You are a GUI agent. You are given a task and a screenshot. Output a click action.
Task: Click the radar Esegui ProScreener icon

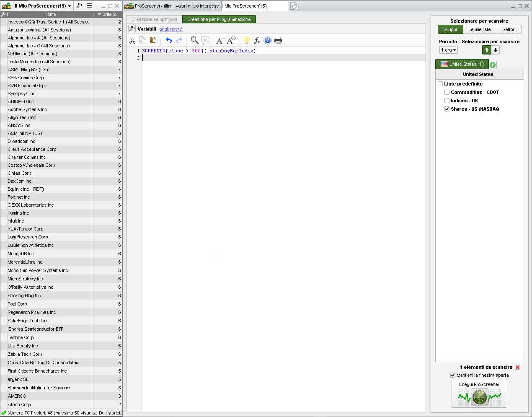pyautogui.click(x=480, y=396)
